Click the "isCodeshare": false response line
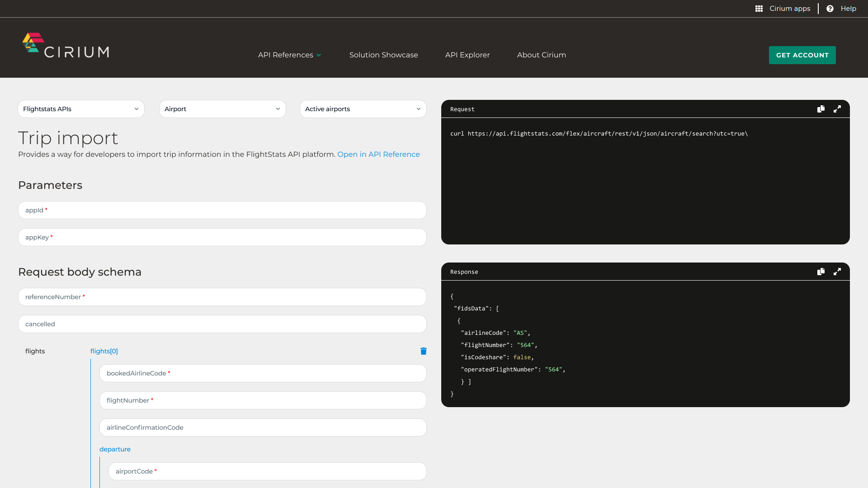Image resolution: width=868 pixels, height=488 pixels. [497, 357]
